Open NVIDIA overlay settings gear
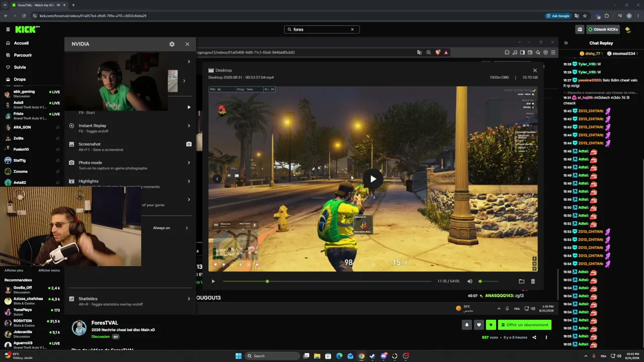The width and height of the screenshot is (644, 362). pyautogui.click(x=172, y=44)
